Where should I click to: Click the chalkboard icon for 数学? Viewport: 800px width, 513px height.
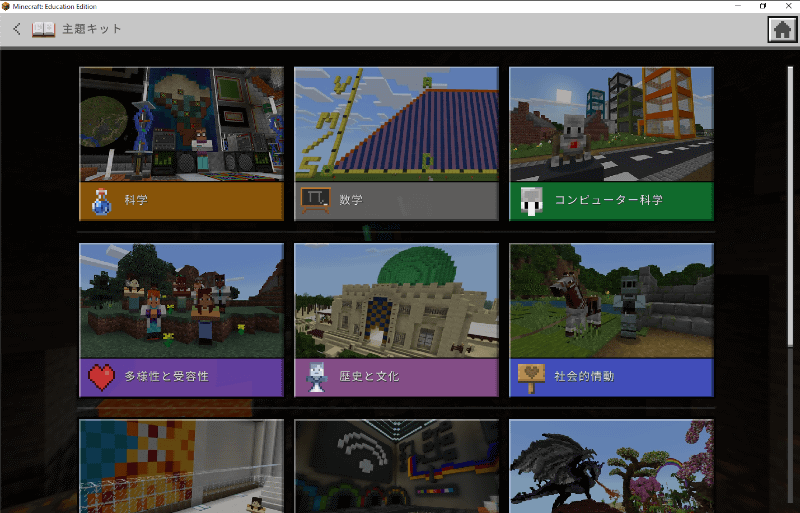click(314, 200)
